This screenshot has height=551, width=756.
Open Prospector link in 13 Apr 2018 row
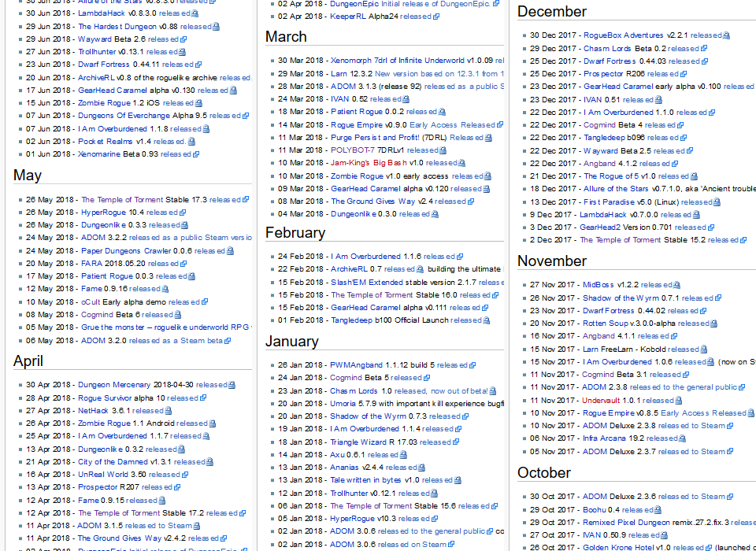point(98,487)
